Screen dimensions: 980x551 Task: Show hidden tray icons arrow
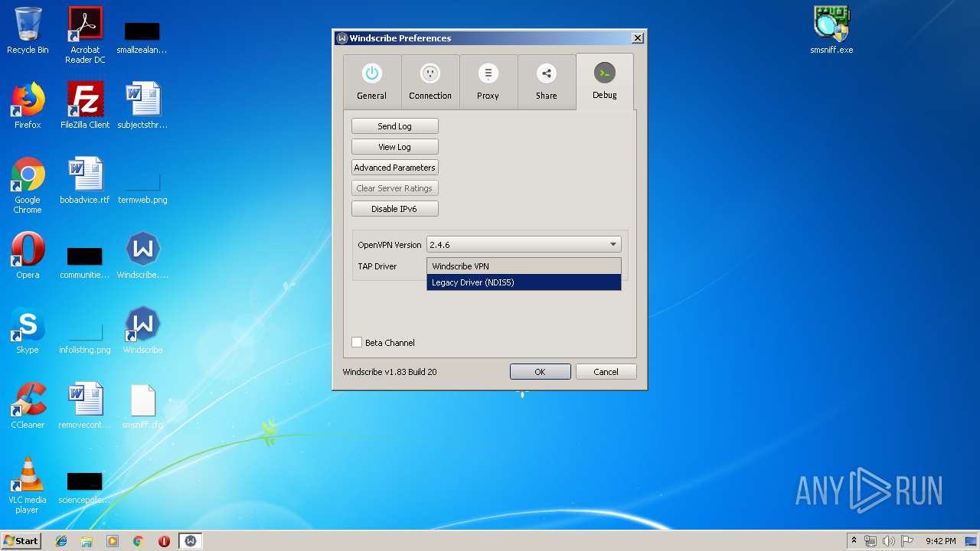click(854, 541)
